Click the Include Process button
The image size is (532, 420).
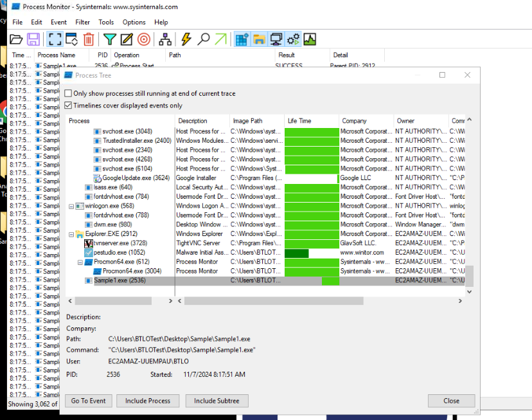[148, 401]
